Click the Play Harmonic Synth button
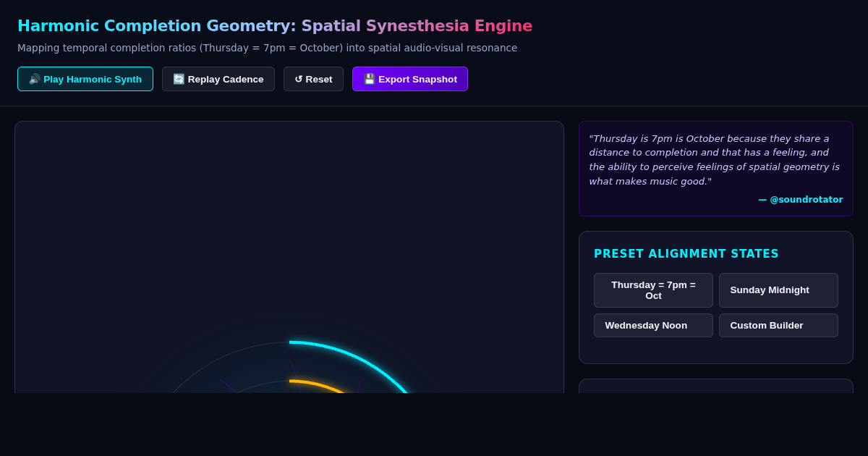The height and width of the screenshot is (456, 868). click(x=85, y=79)
